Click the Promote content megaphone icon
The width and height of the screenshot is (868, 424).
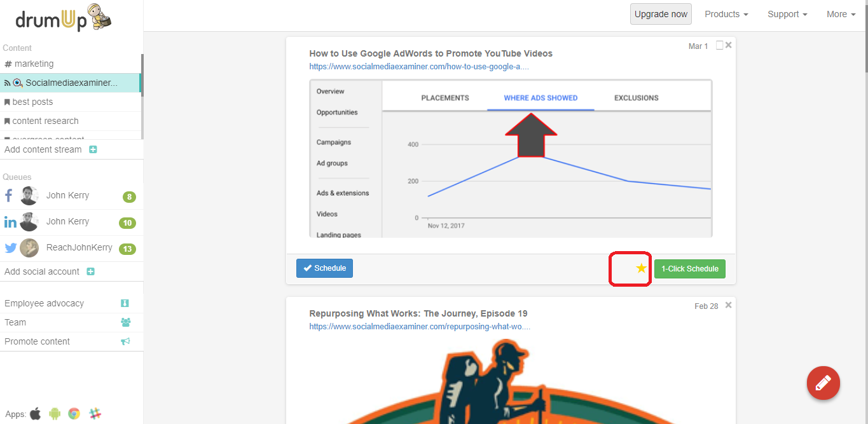125,341
